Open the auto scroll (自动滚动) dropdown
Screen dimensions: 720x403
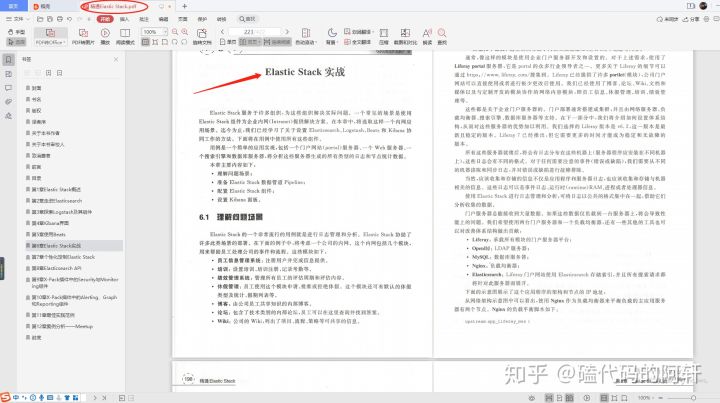click(x=306, y=36)
